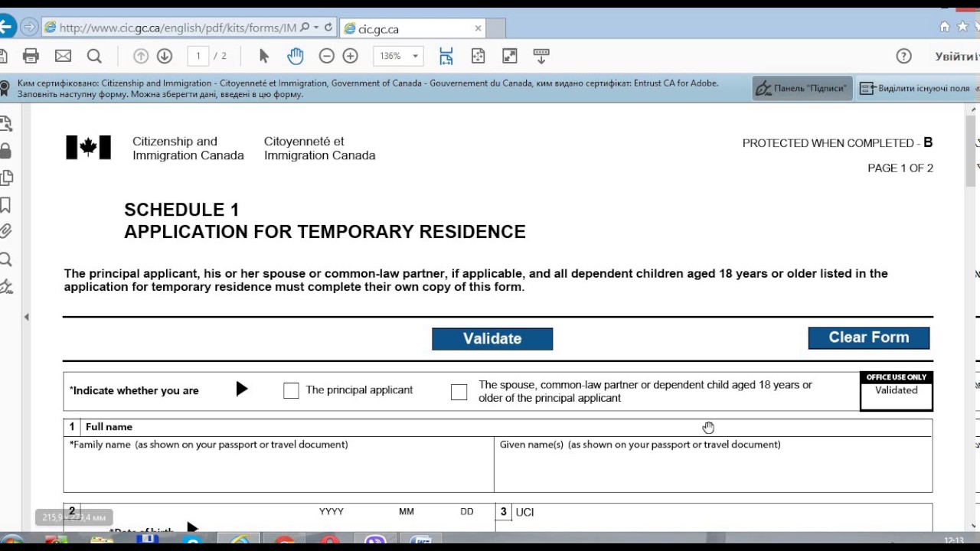The width and height of the screenshot is (980, 551).
Task: Check the spouse or dependent child box
Action: (459, 392)
